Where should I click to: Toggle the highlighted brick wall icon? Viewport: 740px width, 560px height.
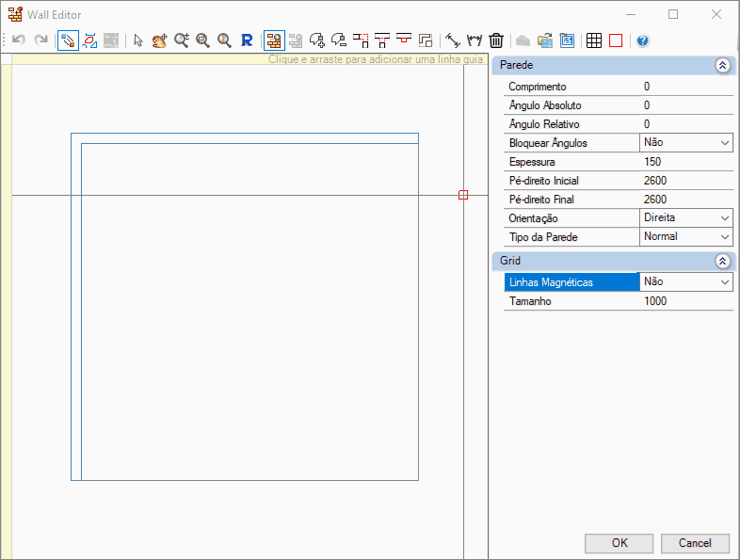click(274, 40)
